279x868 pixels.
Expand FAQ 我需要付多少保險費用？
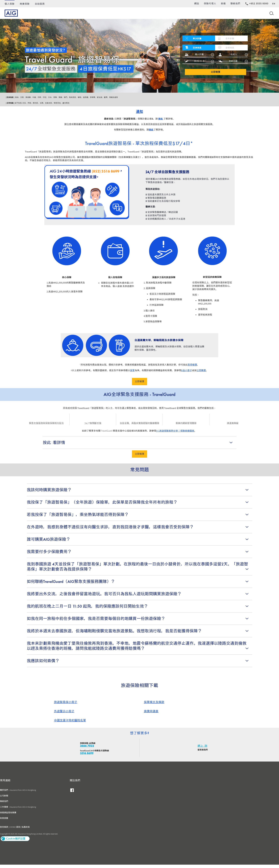coord(139,552)
